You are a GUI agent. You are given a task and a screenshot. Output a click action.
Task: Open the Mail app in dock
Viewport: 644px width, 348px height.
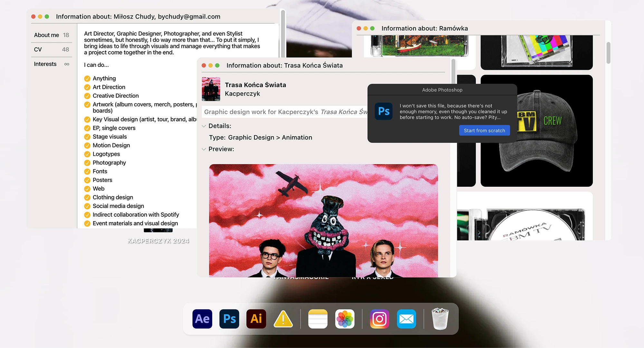pos(406,319)
